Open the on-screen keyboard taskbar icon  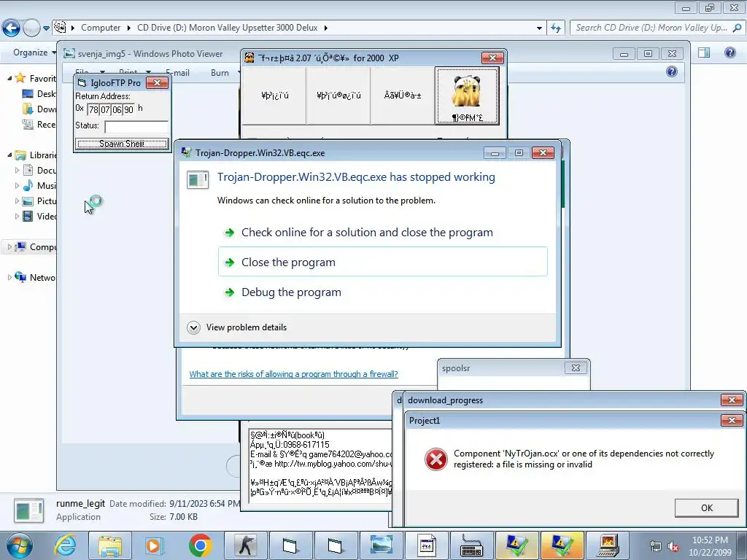tap(472, 545)
